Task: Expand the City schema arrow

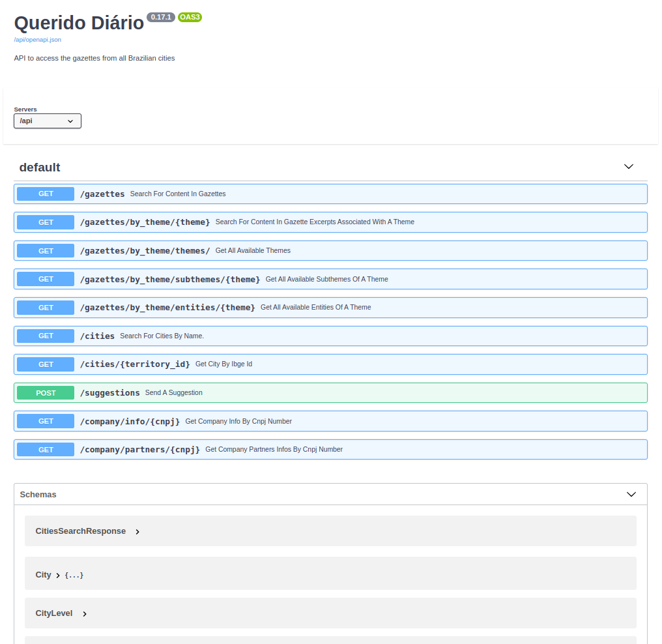Action: (58, 576)
